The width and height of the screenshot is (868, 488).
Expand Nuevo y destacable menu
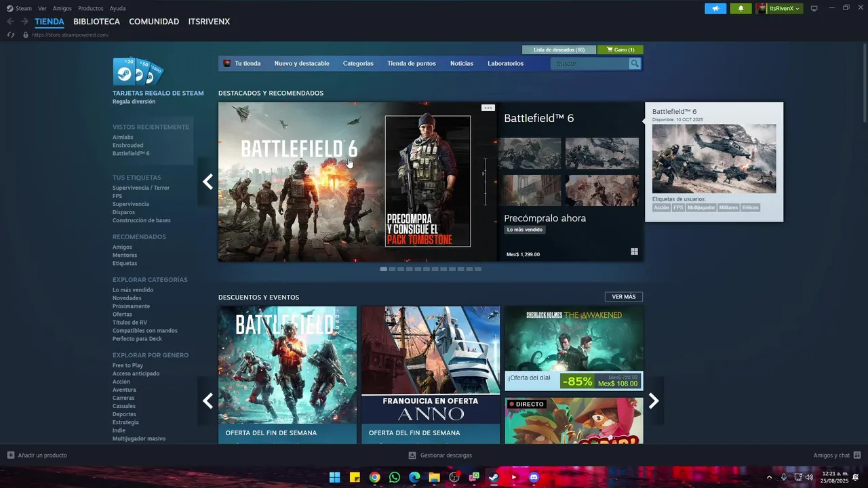tap(302, 63)
